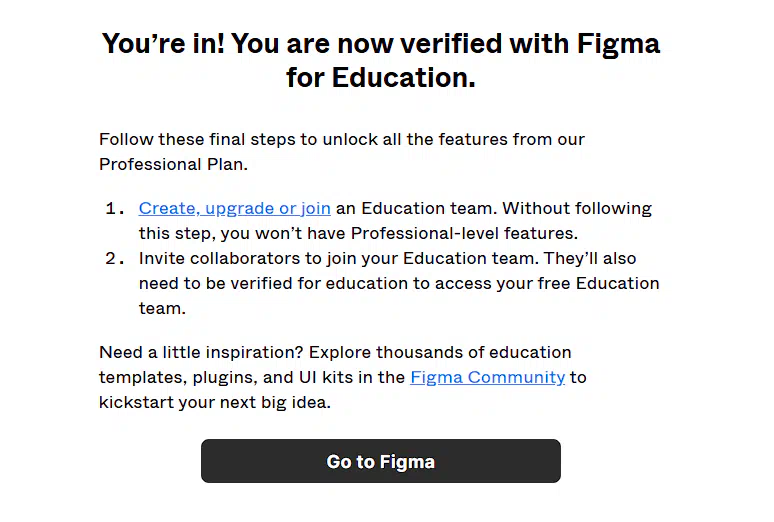Click the lone "team." word ending step two
Viewport: 774px width, 522px height.
tap(162, 309)
